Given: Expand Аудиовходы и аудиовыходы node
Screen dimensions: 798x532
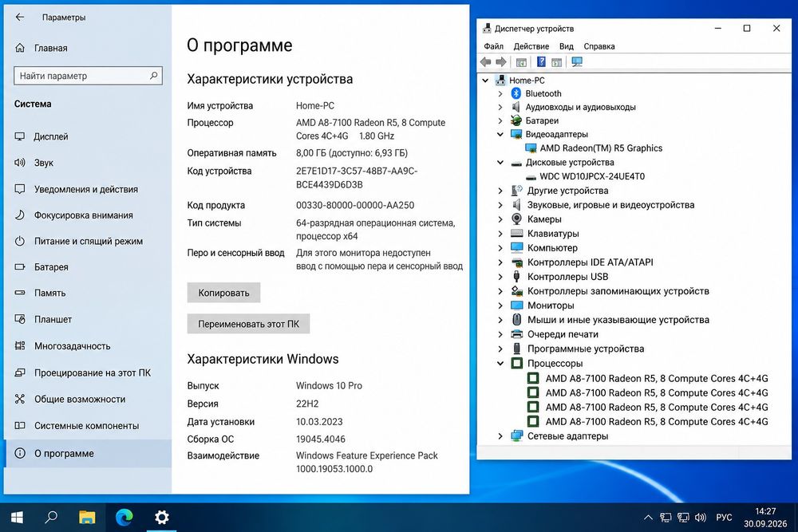Looking at the screenshot, I should coord(500,108).
